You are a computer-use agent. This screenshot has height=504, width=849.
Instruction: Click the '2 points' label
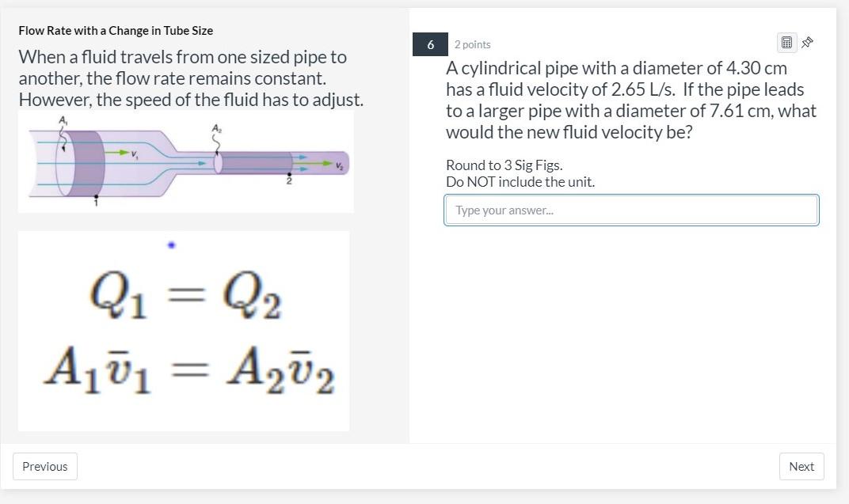(x=472, y=44)
